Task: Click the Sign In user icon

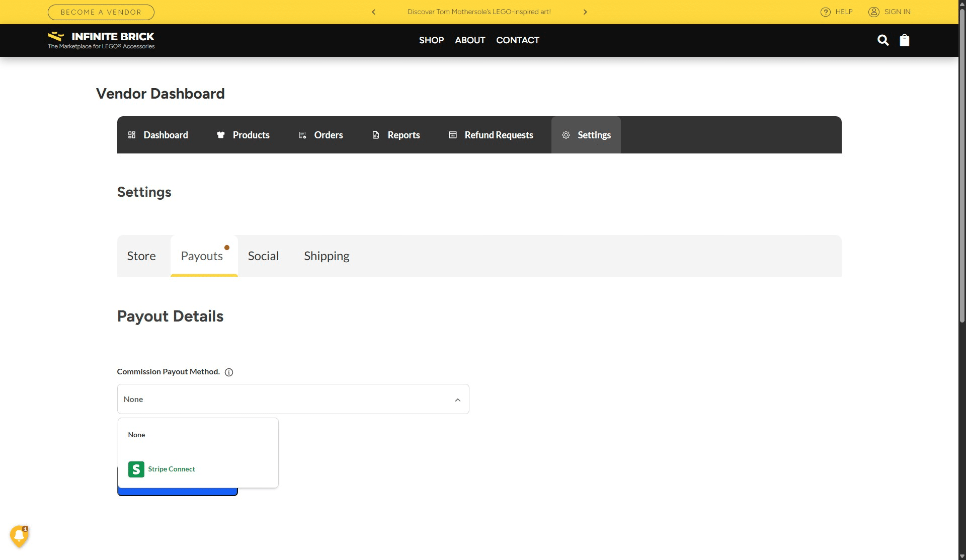Action: tap(874, 12)
